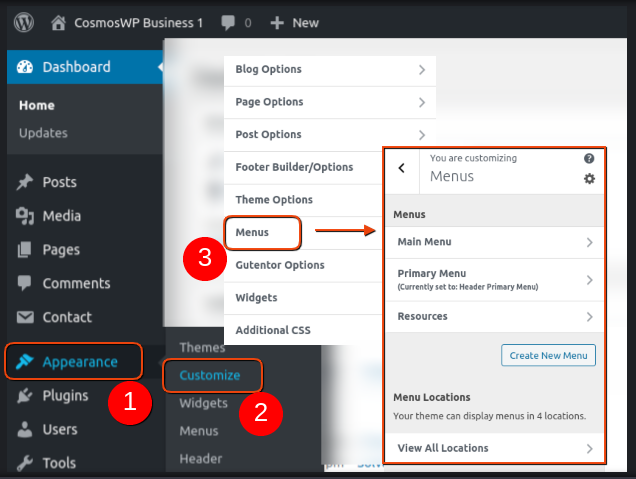636x479 pixels.
Task: Open Menus in Appearance submenu
Action: (x=199, y=431)
